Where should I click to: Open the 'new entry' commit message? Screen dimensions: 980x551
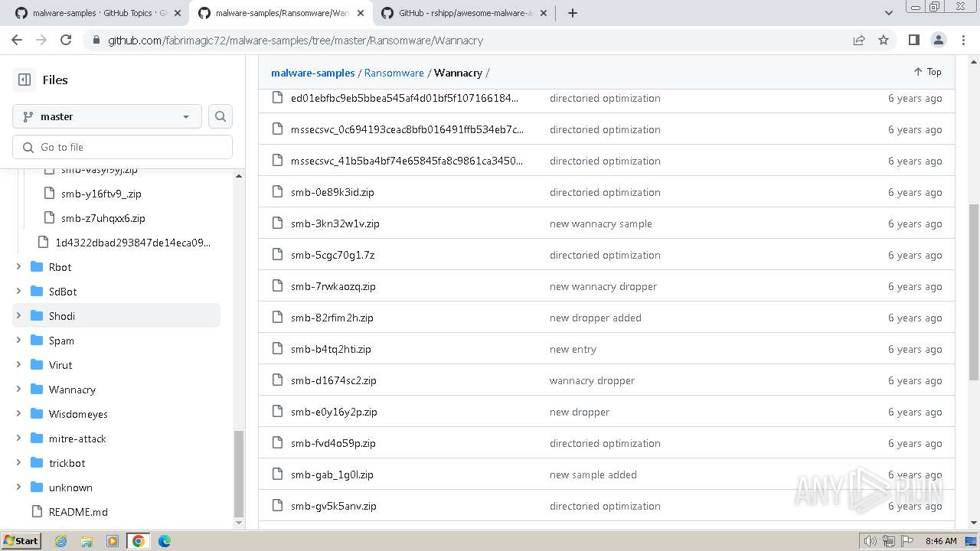[x=573, y=349]
